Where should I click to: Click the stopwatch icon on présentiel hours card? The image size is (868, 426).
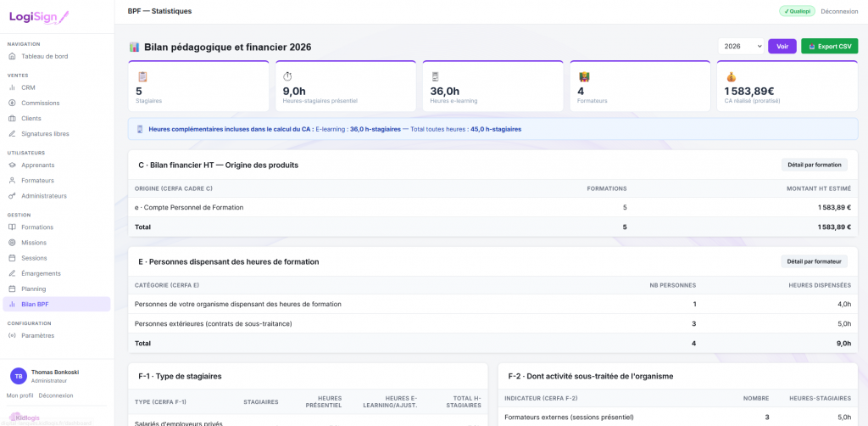click(288, 77)
